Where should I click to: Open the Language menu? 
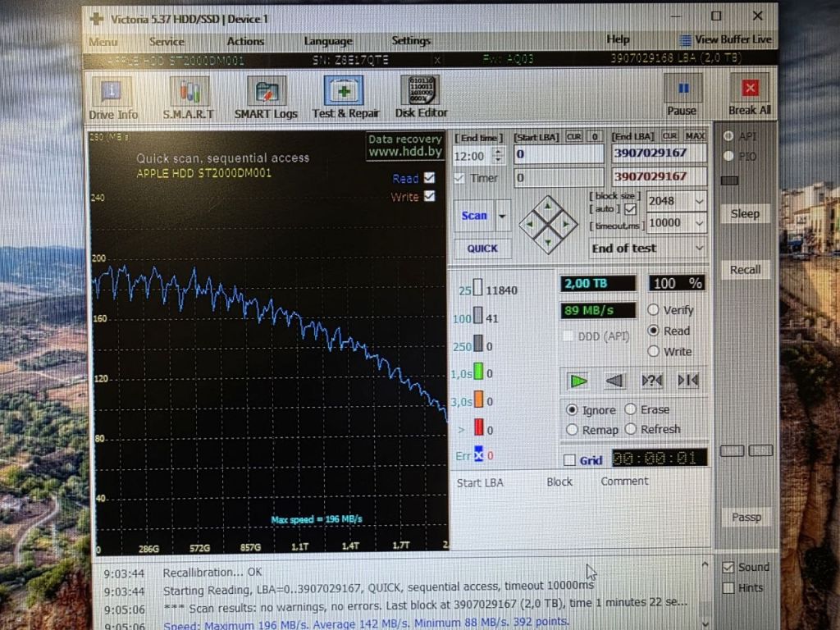tap(328, 41)
